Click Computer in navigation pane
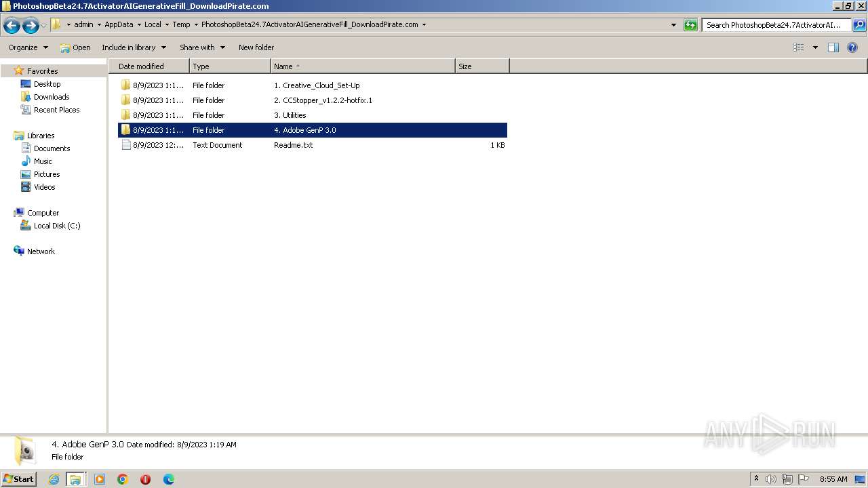 pyautogui.click(x=43, y=213)
